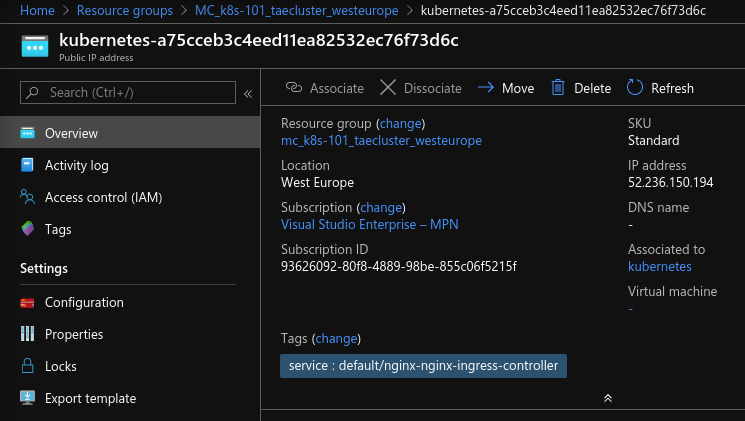Collapse the essentials panel using the up chevron

coord(607,398)
